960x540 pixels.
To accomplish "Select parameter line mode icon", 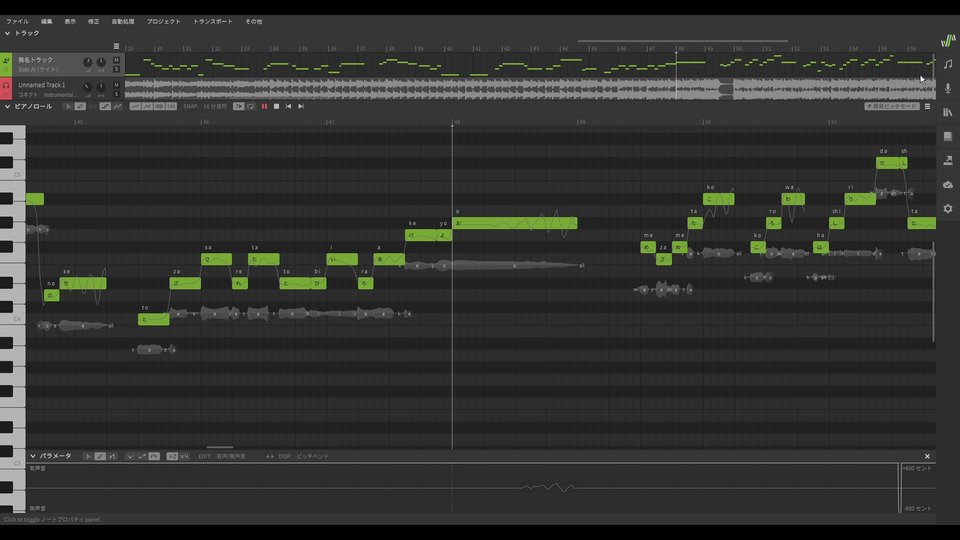I will pos(142,456).
